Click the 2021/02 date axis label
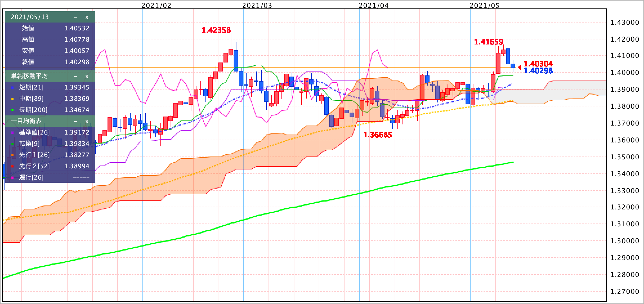Viewport: 644px width, 304px height. 156,5
